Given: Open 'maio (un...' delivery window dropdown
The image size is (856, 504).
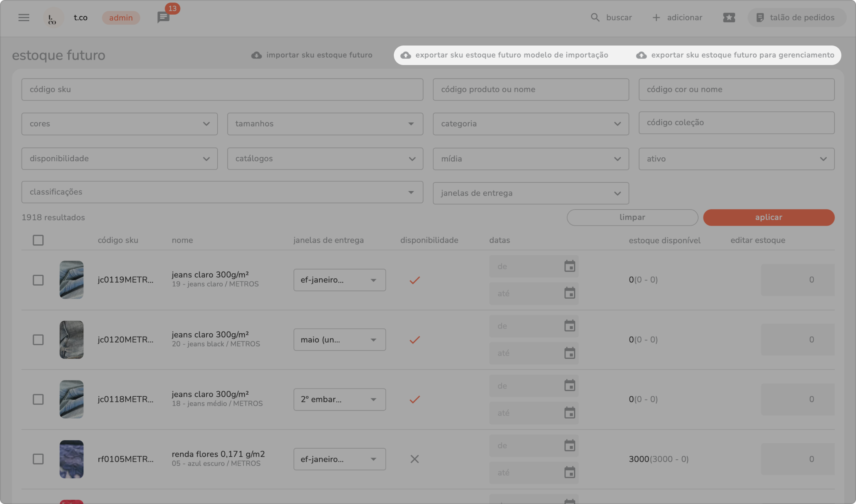Looking at the screenshot, I should point(339,339).
